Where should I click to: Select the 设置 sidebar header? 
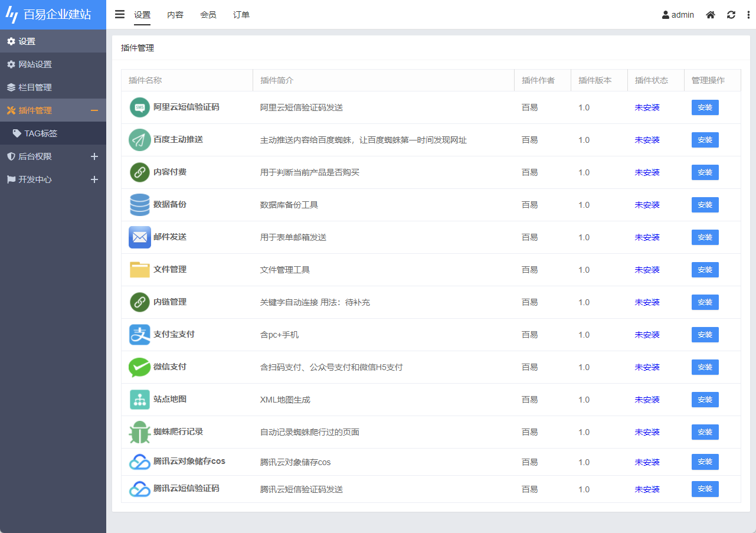pos(53,41)
